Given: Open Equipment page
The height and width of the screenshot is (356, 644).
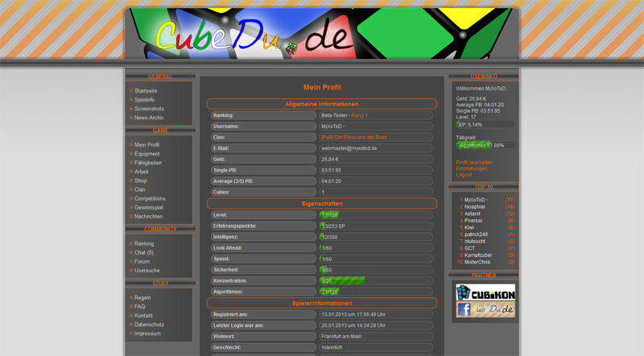Looking at the screenshot, I should pyautogui.click(x=147, y=154).
